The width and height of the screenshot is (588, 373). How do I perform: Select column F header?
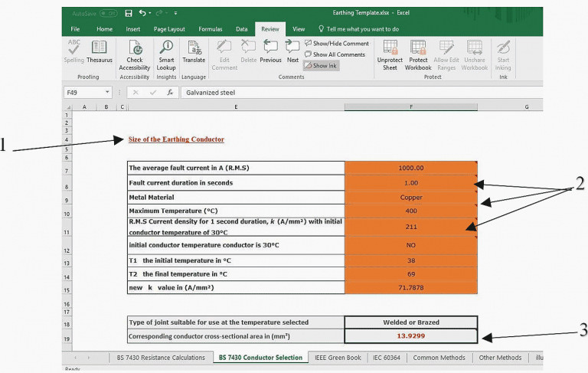(x=411, y=107)
